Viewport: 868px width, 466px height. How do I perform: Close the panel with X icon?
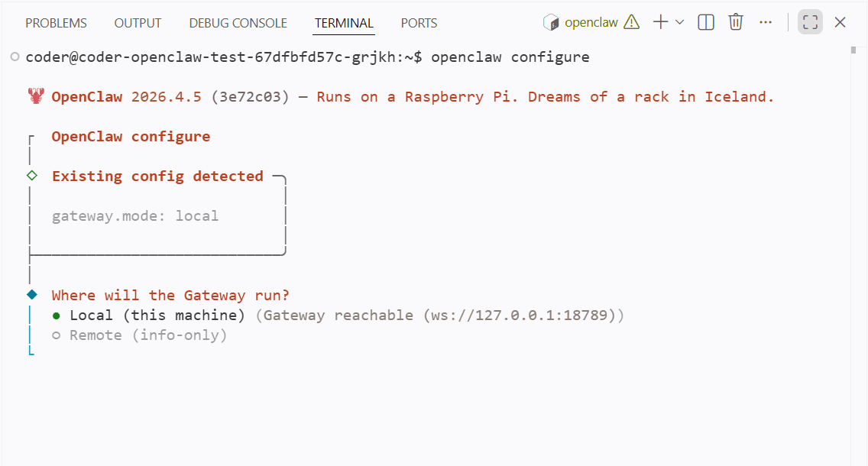coord(840,22)
